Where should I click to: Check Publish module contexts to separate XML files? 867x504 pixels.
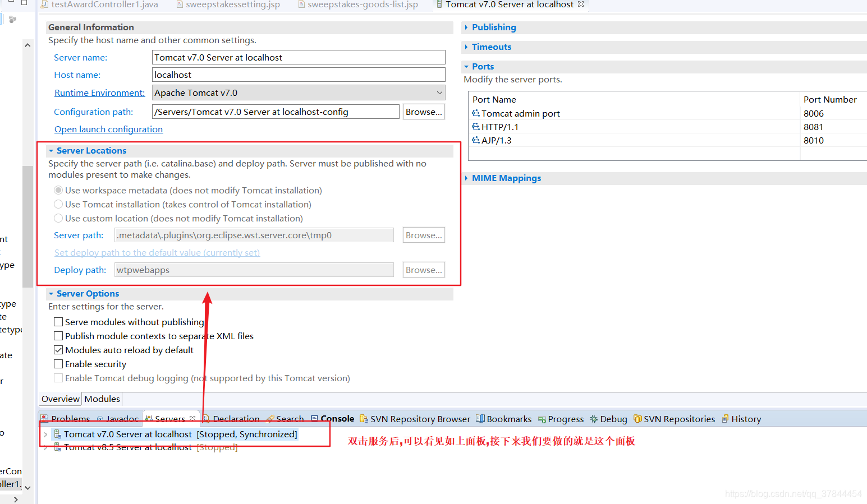point(58,336)
